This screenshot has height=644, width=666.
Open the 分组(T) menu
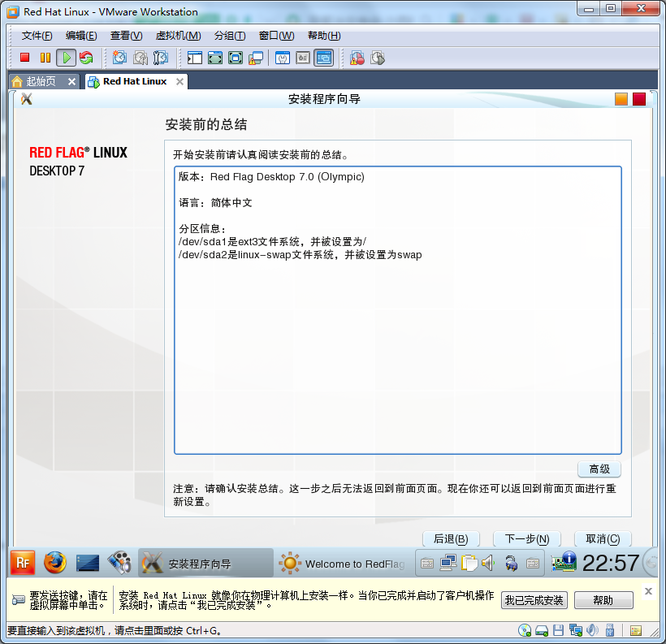click(x=230, y=36)
